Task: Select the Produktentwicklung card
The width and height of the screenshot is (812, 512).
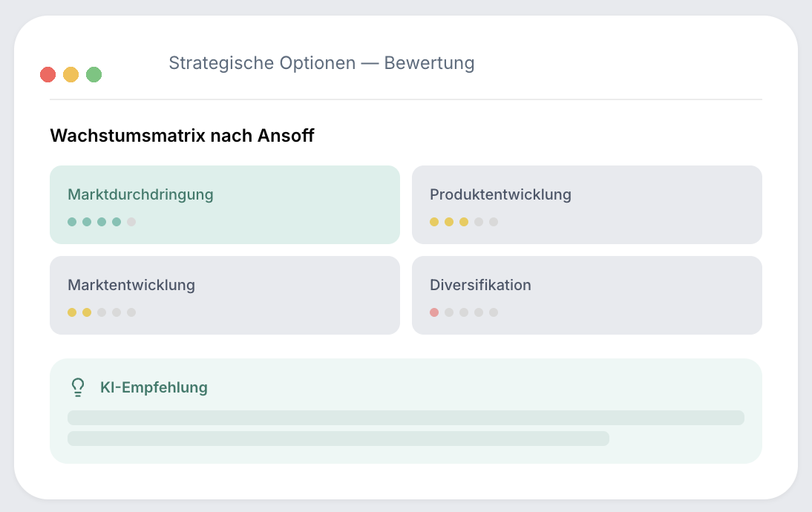Action: pyautogui.click(x=586, y=205)
